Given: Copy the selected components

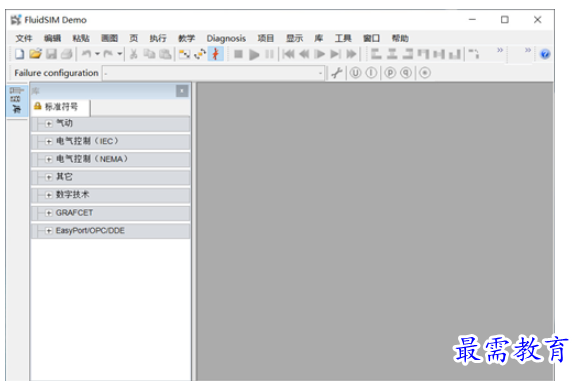Looking at the screenshot, I should (149, 54).
